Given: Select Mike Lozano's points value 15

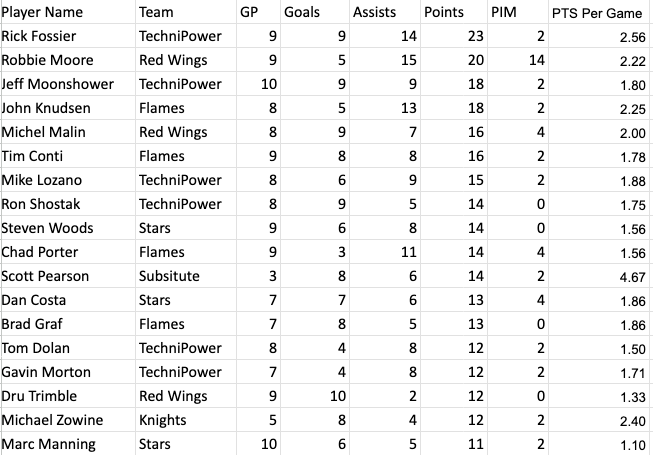Looking at the screenshot, I should click(x=454, y=180).
